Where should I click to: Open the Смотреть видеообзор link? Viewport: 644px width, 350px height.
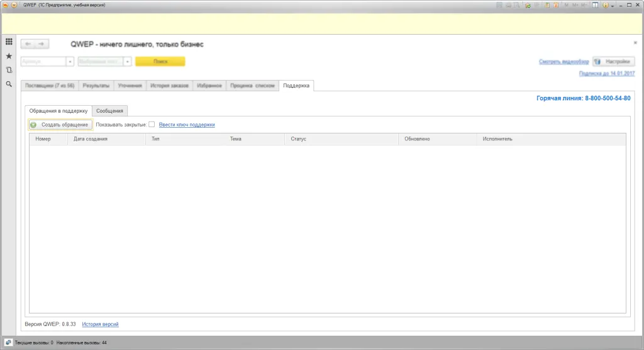(x=564, y=62)
